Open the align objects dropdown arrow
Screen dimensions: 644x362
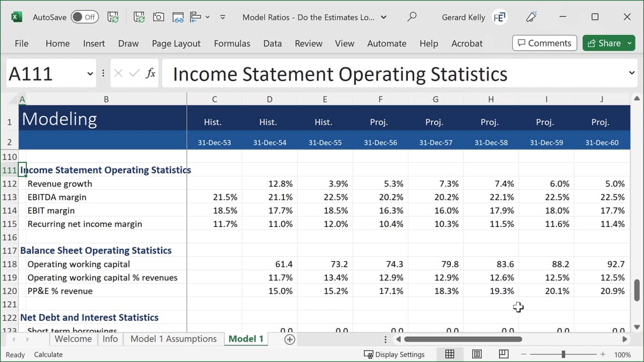[x=208, y=17]
